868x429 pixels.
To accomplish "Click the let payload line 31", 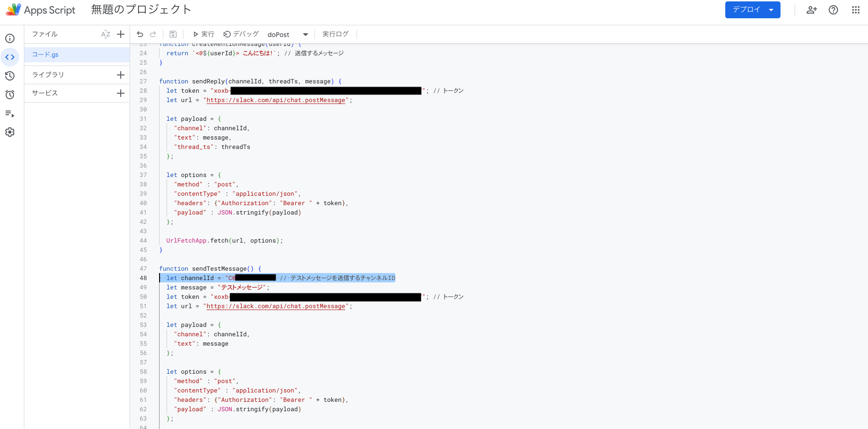I will point(194,119).
